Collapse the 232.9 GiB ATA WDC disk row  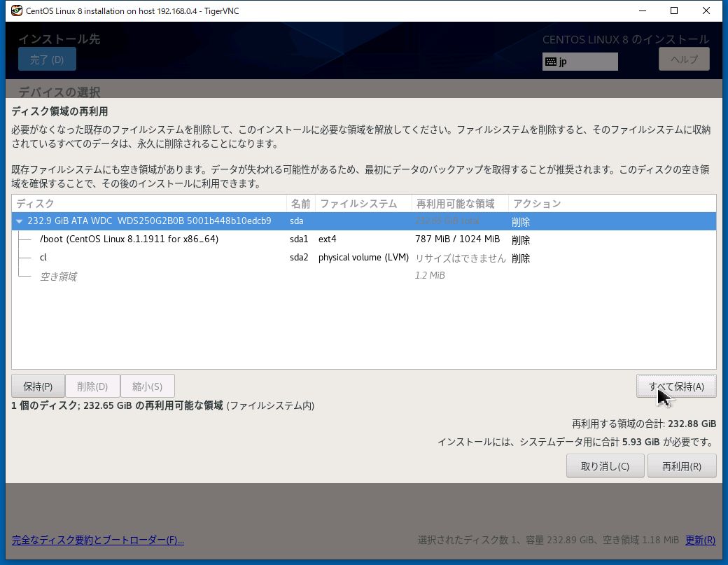(x=20, y=221)
